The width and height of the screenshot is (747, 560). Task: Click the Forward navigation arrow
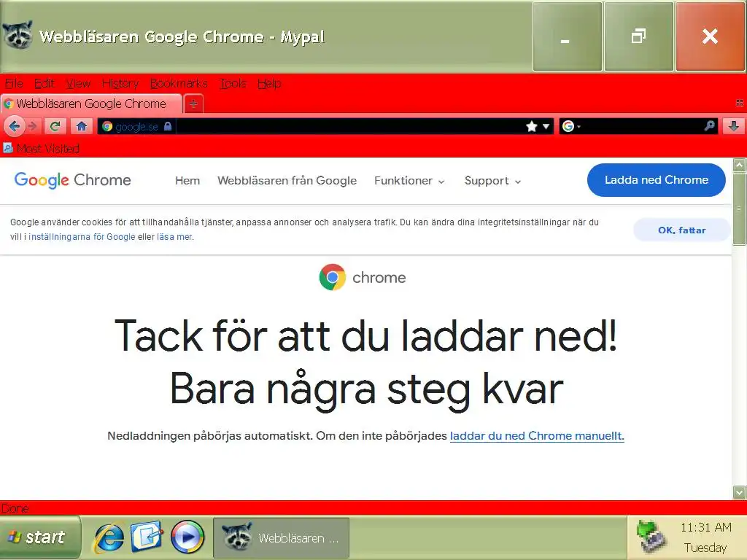(32, 126)
